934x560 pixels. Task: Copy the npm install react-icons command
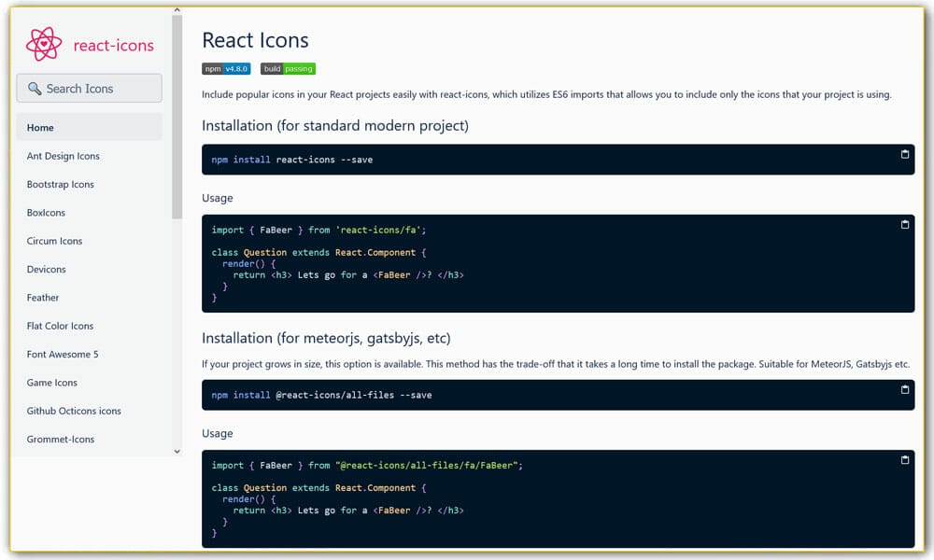904,154
